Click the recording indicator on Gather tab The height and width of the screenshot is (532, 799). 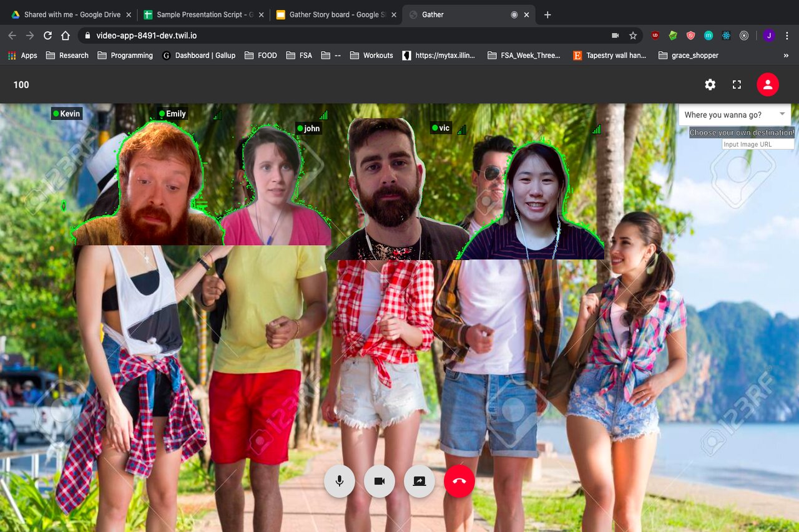click(514, 14)
